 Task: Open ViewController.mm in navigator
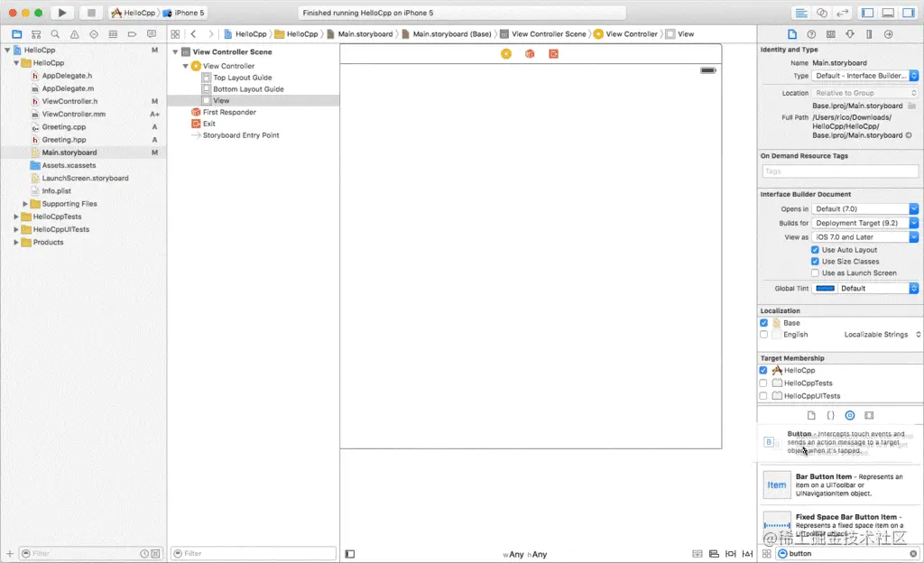click(x=74, y=115)
